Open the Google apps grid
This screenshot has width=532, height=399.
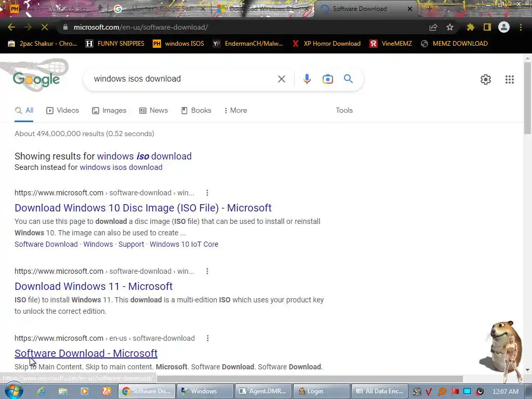510,79
